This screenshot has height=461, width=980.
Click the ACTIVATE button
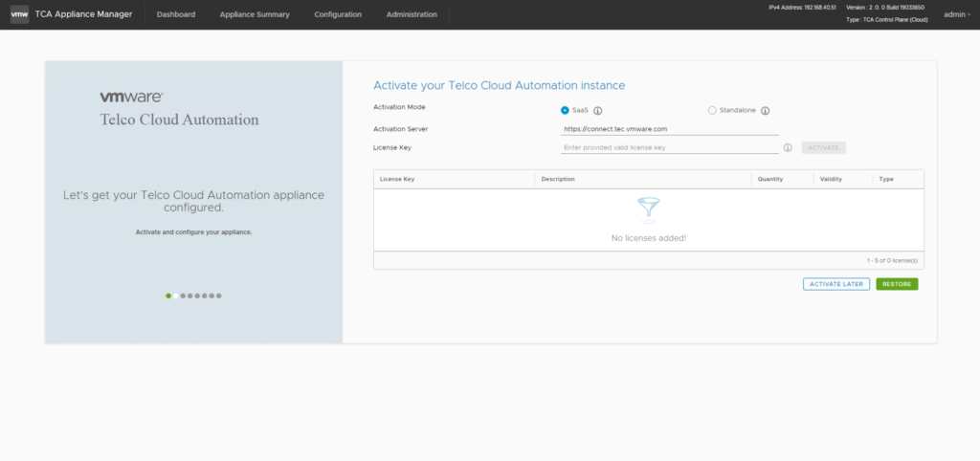tap(823, 147)
